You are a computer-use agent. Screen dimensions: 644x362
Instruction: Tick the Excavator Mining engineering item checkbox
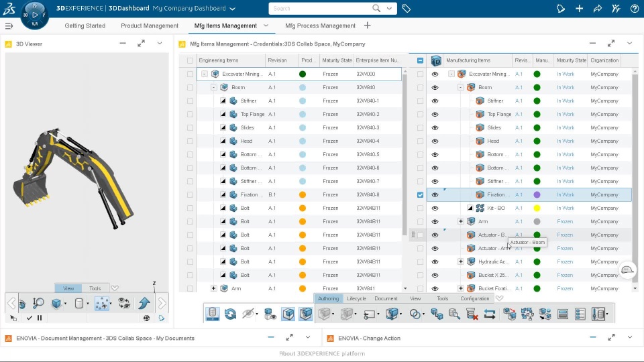click(x=190, y=74)
